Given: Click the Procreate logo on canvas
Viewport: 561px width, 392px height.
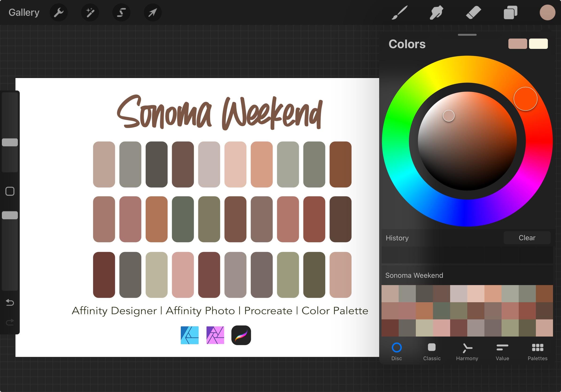Looking at the screenshot, I should 241,335.
